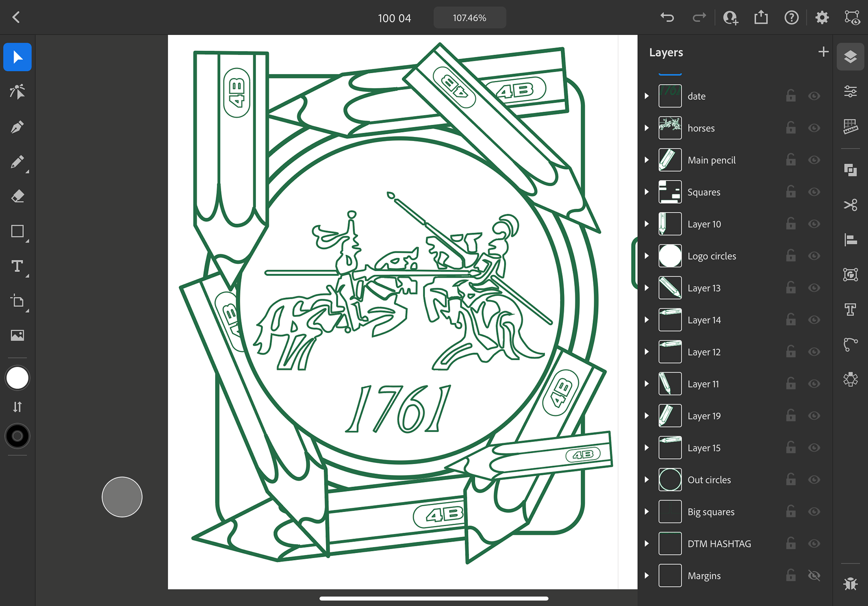Expand the Big squares layer
The image size is (868, 606).
pos(647,512)
